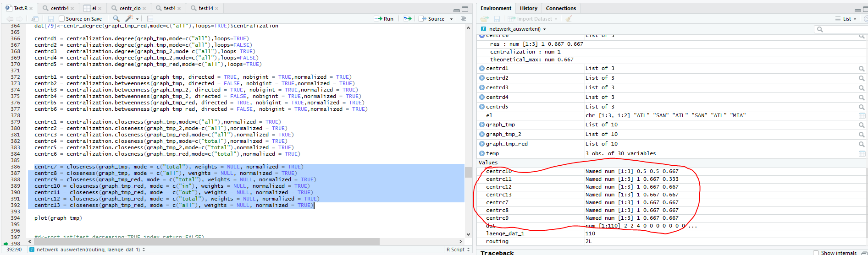Click the Compile Report notebook icon

[x=150, y=19]
